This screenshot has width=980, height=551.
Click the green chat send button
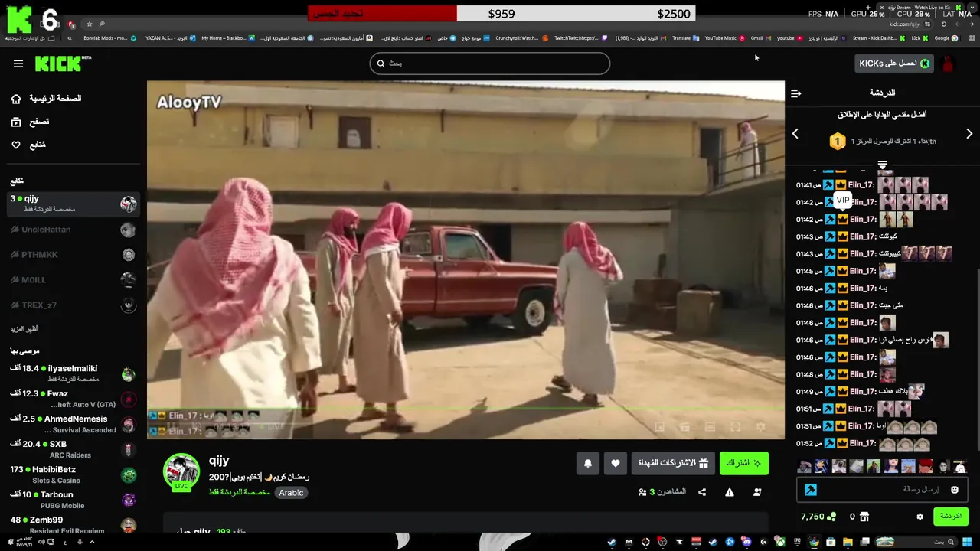click(951, 517)
